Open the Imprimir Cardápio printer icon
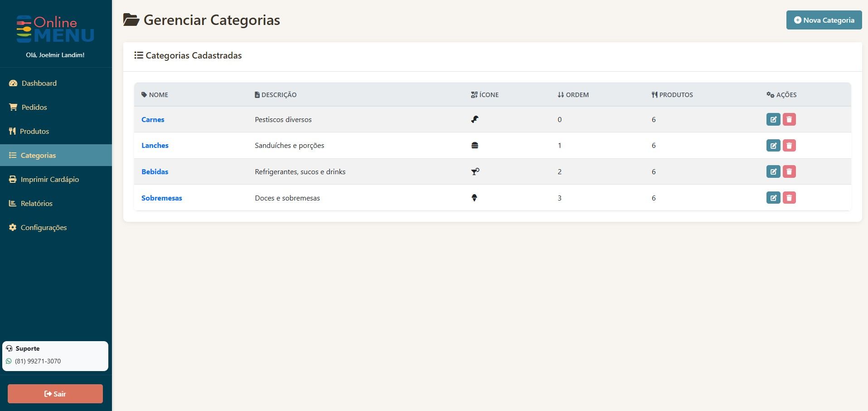 point(12,179)
